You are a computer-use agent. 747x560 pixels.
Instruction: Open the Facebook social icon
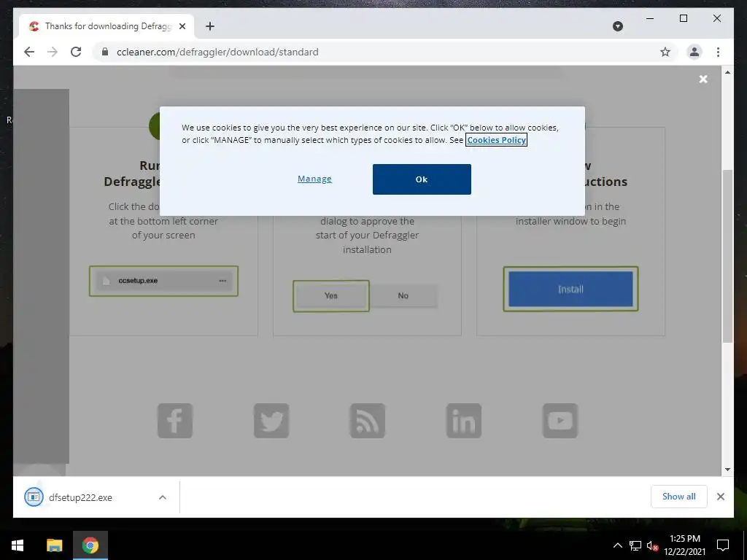(x=175, y=421)
